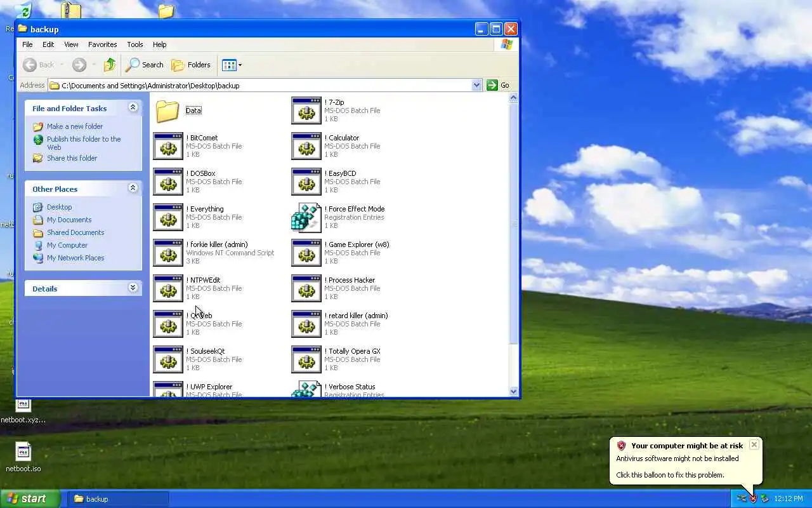Click the Your computer might be at risk balloon
812x508 pixels.
click(x=685, y=460)
